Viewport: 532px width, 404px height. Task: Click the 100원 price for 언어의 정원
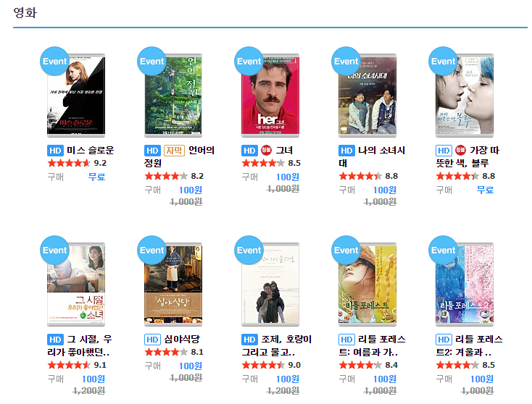point(191,190)
